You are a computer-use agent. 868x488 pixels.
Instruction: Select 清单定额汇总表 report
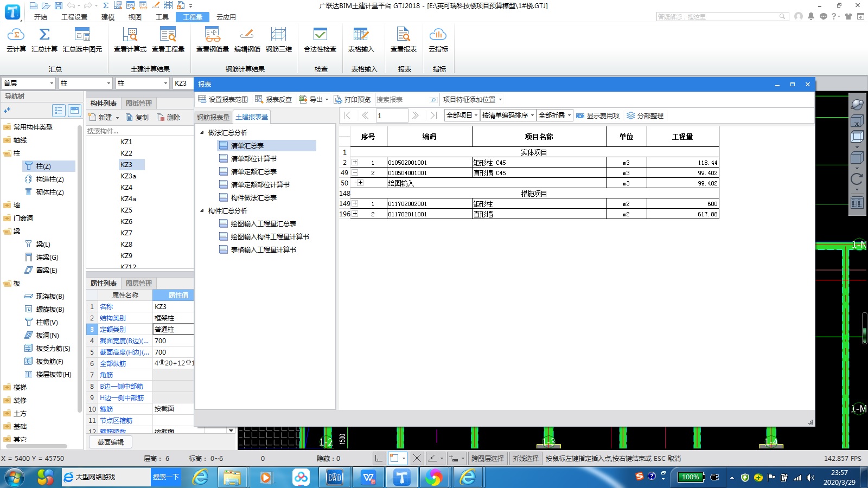click(x=253, y=171)
